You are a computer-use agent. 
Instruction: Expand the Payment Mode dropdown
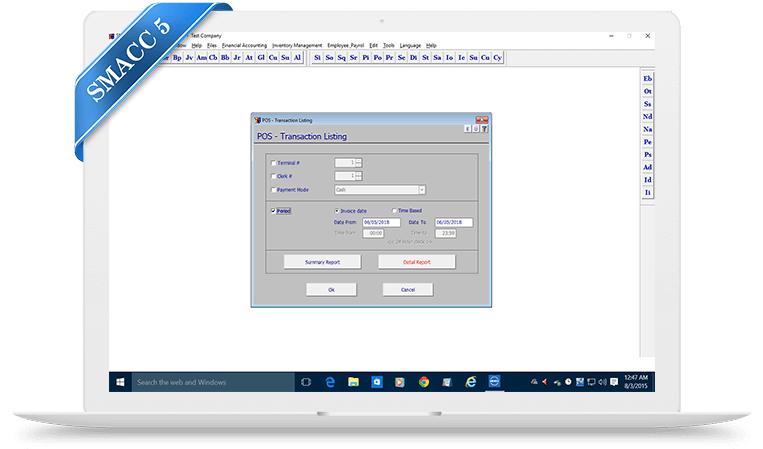[422, 189]
